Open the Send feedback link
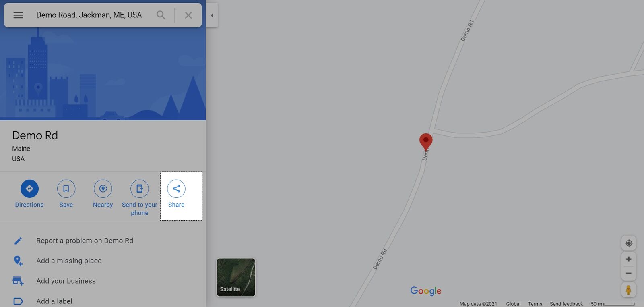The height and width of the screenshot is (307, 644). pyautogui.click(x=566, y=304)
